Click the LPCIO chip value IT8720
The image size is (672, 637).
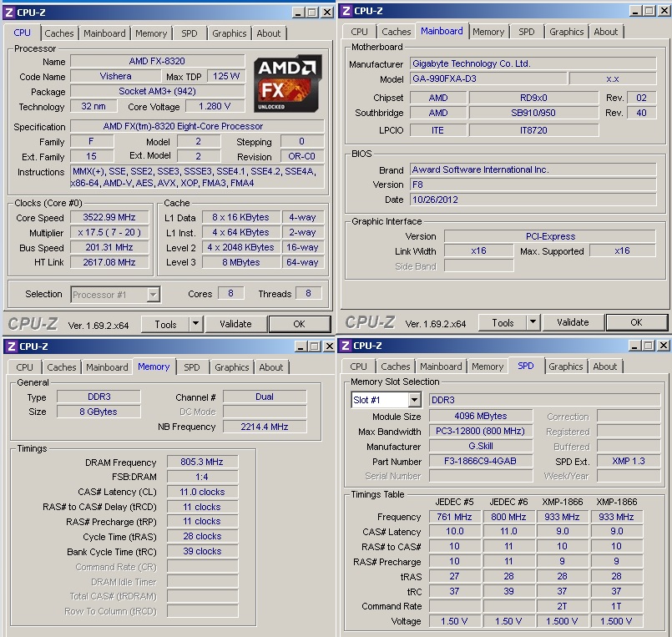[x=533, y=130]
